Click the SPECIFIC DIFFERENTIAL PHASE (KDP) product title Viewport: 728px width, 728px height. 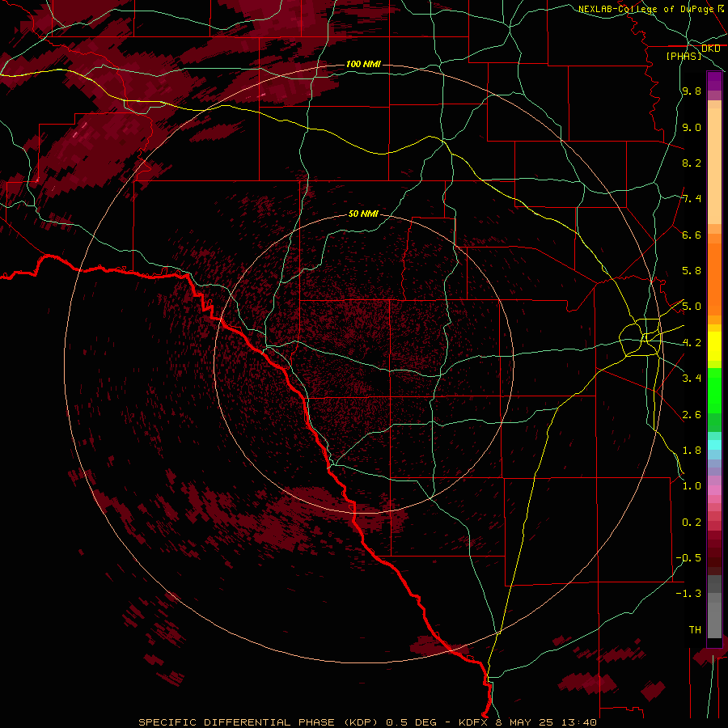258,722
